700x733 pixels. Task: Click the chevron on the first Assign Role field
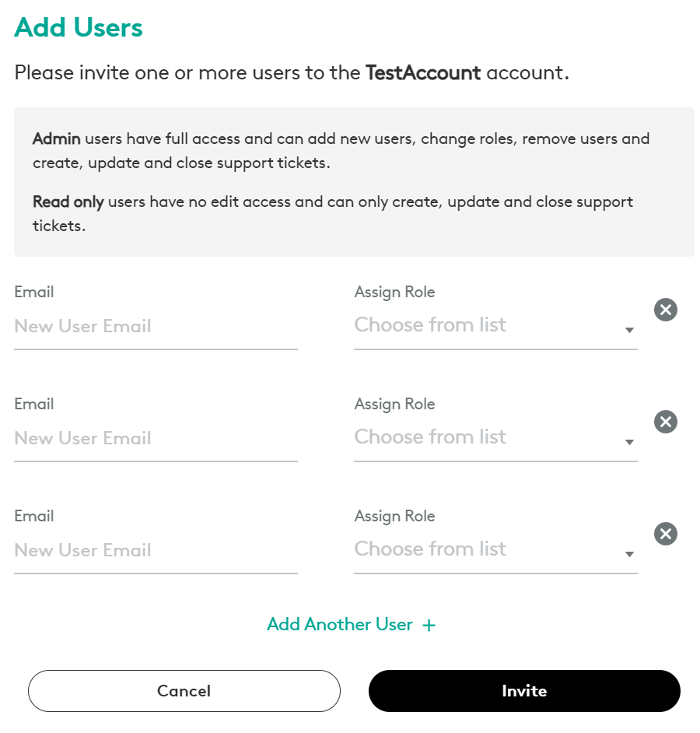[x=630, y=330]
